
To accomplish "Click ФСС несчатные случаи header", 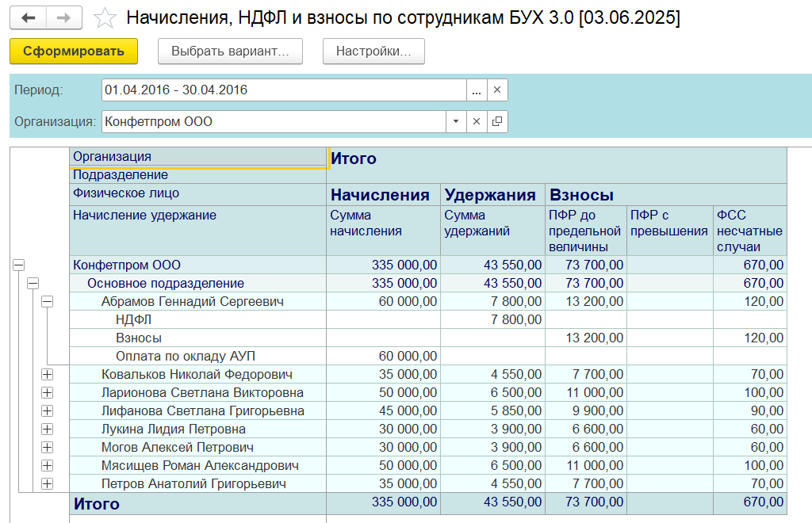I will [x=750, y=231].
